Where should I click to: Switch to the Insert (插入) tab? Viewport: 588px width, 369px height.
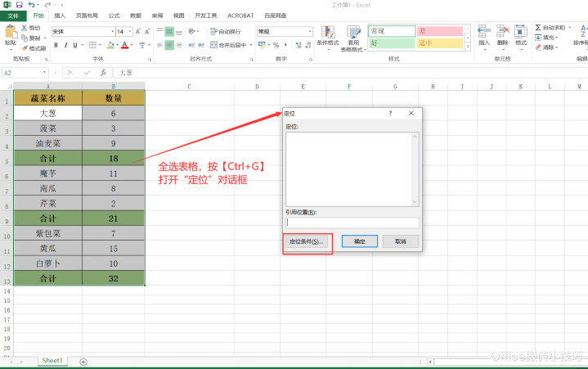point(60,16)
